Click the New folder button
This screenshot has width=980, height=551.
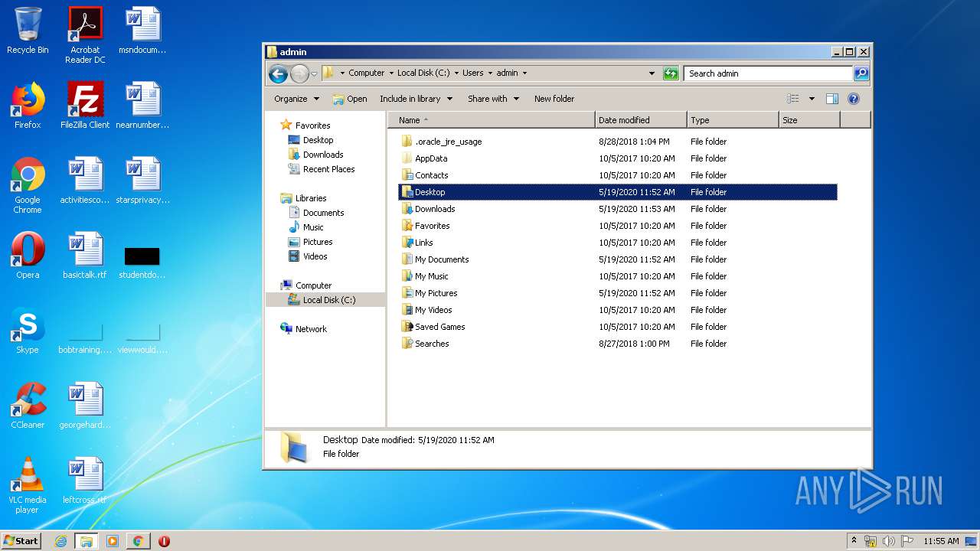pos(554,99)
